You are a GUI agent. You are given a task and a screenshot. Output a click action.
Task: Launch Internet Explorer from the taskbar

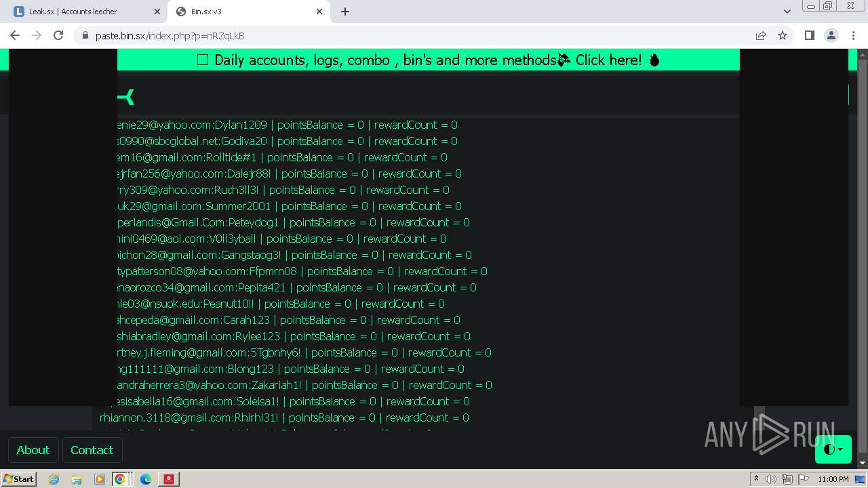(54, 479)
